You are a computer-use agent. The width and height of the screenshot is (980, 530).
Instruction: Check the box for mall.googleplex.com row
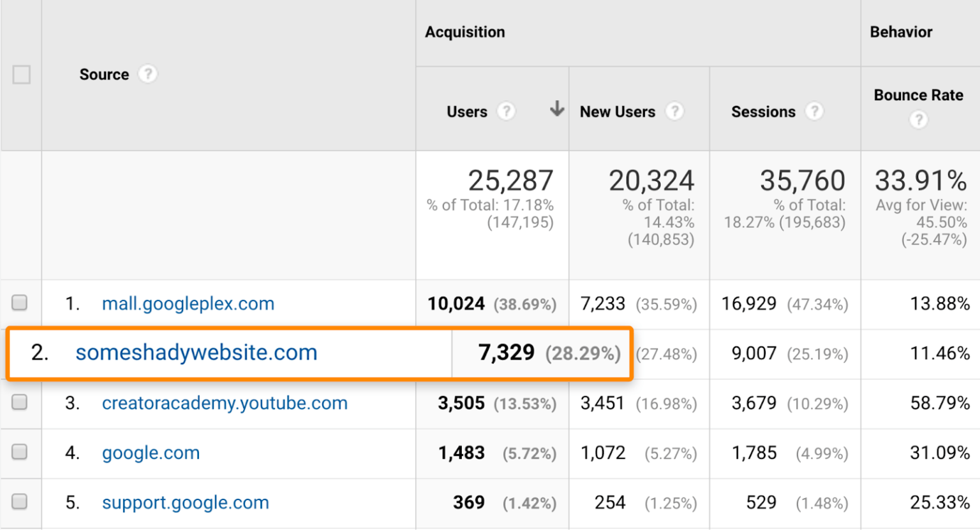pyautogui.click(x=20, y=302)
